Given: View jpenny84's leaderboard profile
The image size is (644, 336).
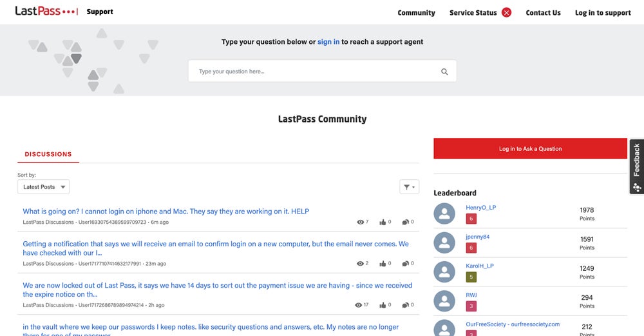Looking at the screenshot, I should pos(477,237).
